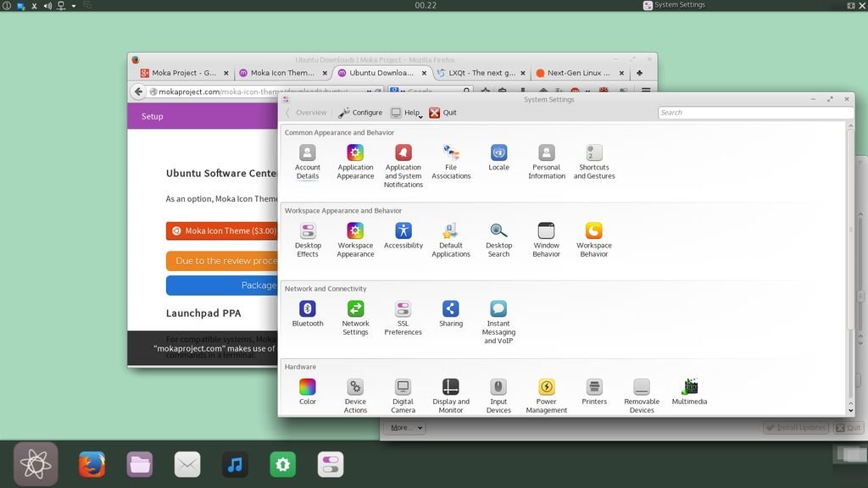Open Desktop Effects settings
Image resolution: width=868 pixels, height=488 pixels.
(x=308, y=238)
